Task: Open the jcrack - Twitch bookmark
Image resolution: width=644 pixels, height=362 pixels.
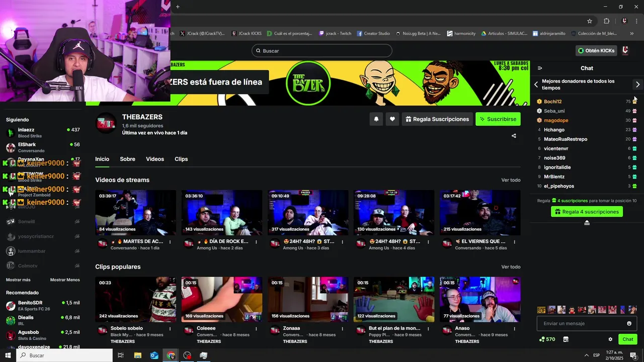Action: click(x=335, y=34)
